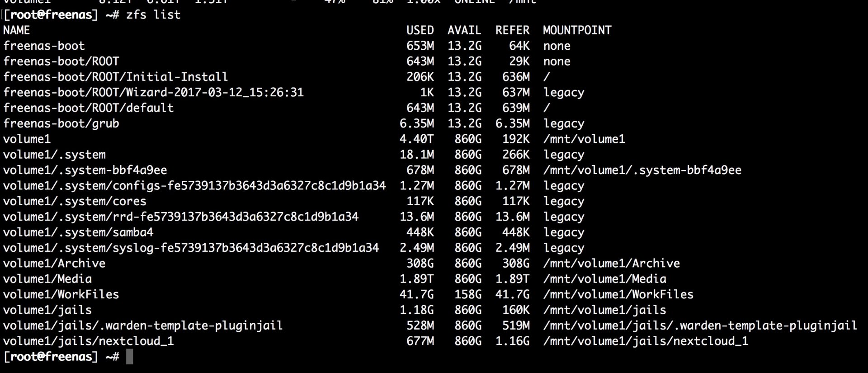Click the 1.16G refer value for nextcloud_1
This screenshot has width=868, height=373.
point(512,341)
